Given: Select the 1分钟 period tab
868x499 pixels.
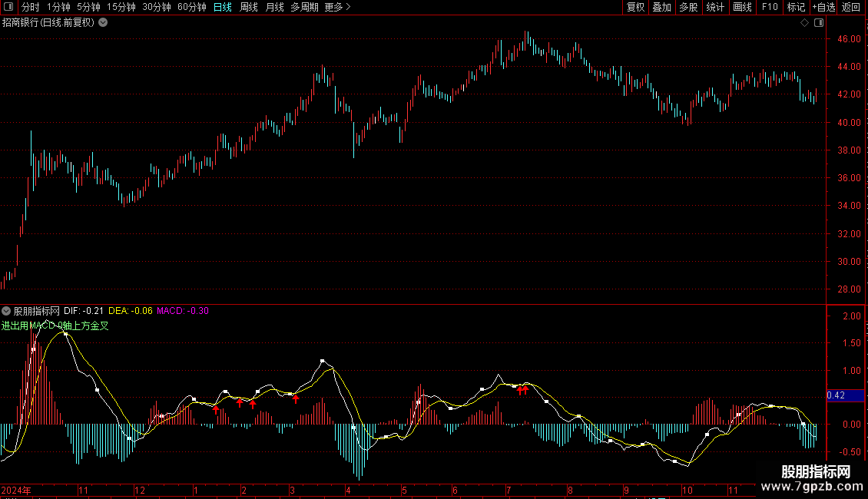Looking at the screenshot, I should coord(58,7).
